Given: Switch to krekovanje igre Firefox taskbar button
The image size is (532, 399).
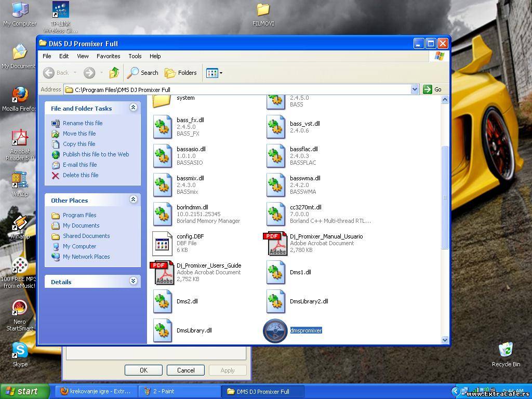Looking at the screenshot, I should pyautogui.click(x=97, y=392).
